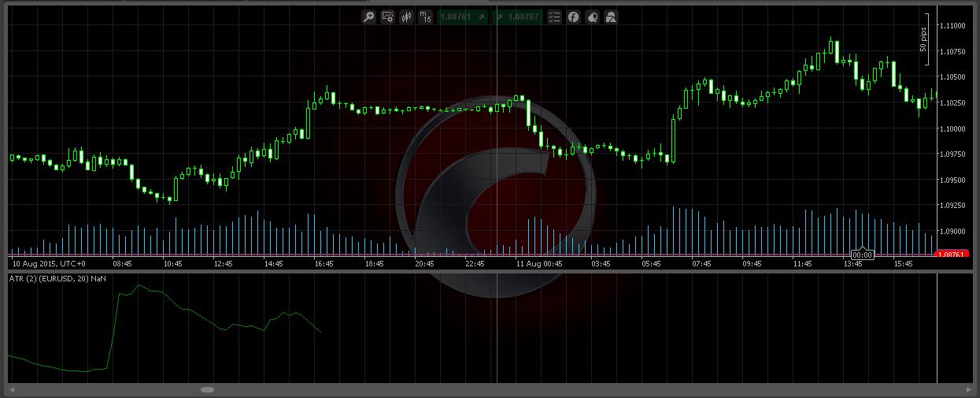980x398 pixels.
Task: Click the 1.11000 price axis label
Action: (952, 26)
